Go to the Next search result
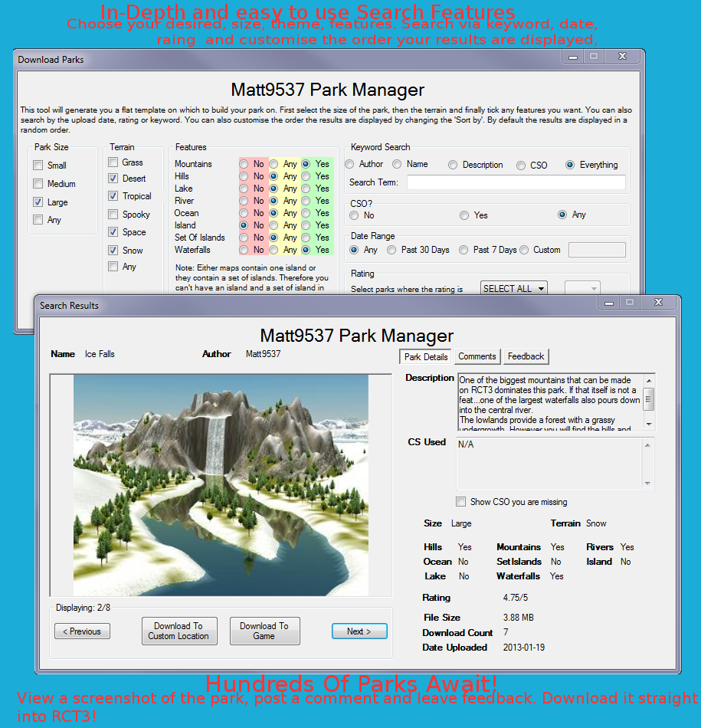Viewport: 701px width, 728px height. [x=359, y=631]
